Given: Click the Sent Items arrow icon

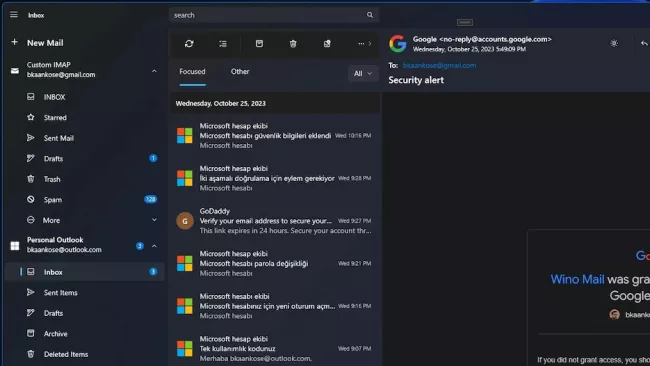Looking at the screenshot, I should click(x=31, y=292).
